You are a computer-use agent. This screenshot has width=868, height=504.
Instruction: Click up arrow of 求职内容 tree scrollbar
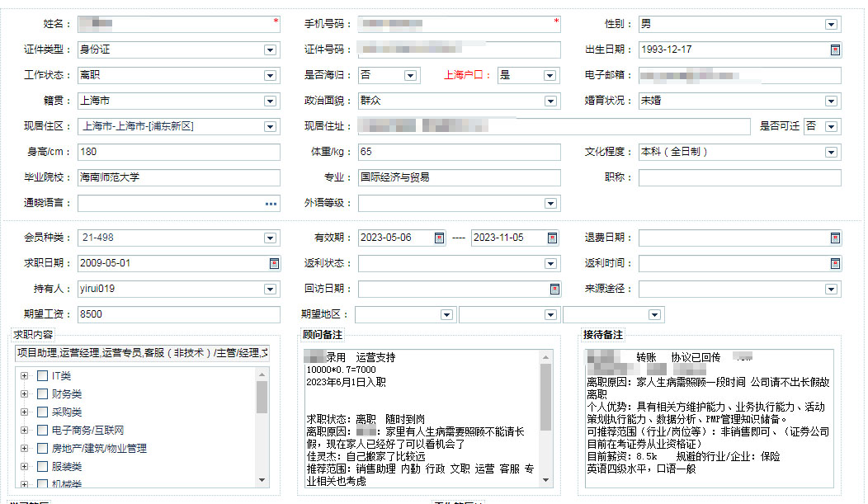[262, 374]
